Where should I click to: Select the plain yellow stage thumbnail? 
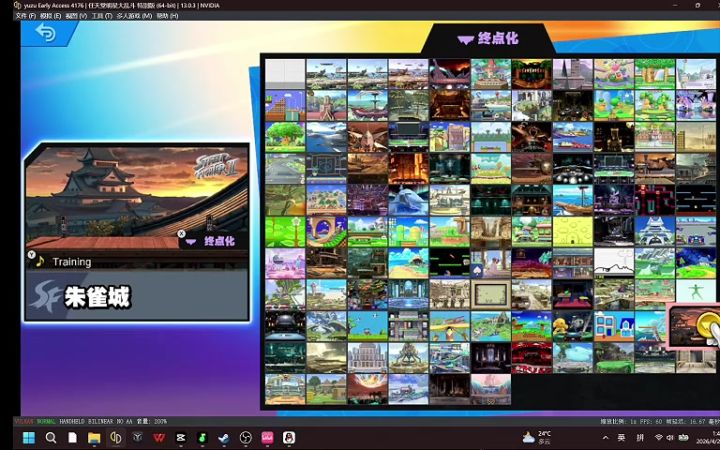pos(573,231)
